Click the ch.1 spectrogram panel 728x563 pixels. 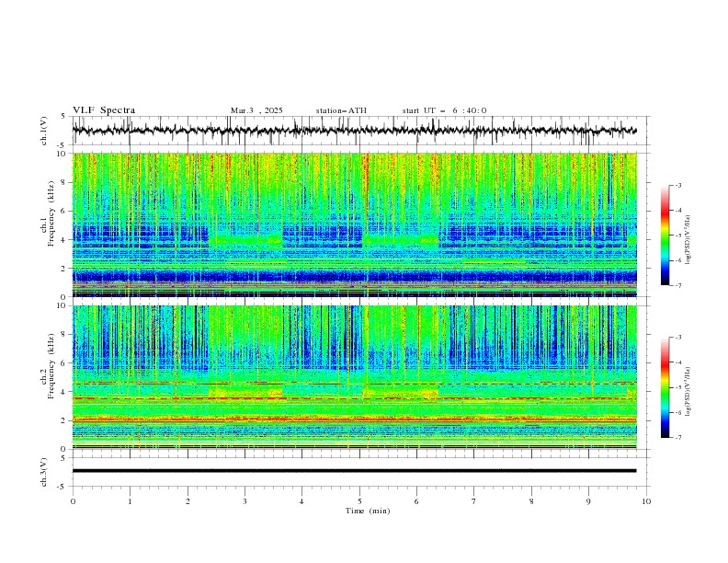355,224
